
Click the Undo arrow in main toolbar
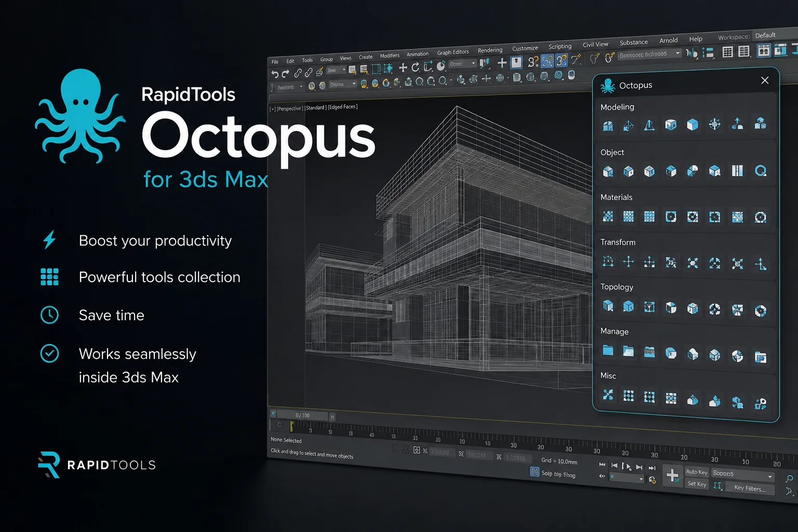pos(275,74)
